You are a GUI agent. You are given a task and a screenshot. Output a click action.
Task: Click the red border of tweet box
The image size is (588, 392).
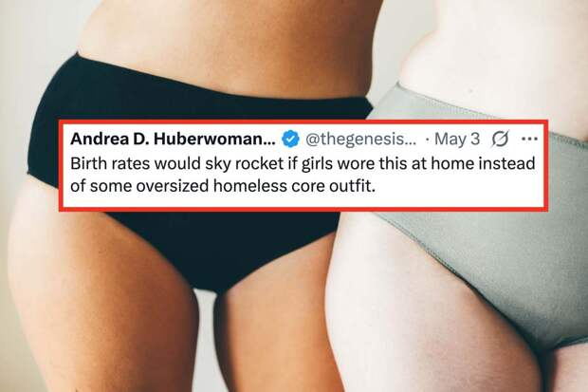[x=303, y=121]
